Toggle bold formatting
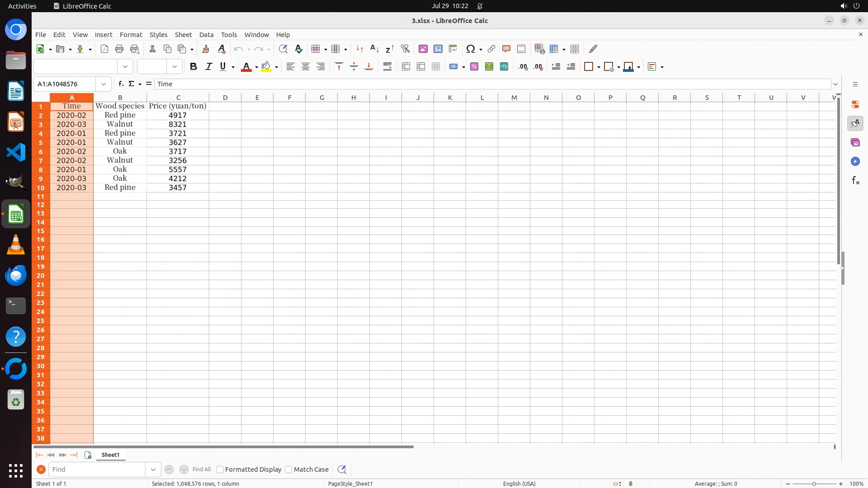 pyautogui.click(x=193, y=67)
